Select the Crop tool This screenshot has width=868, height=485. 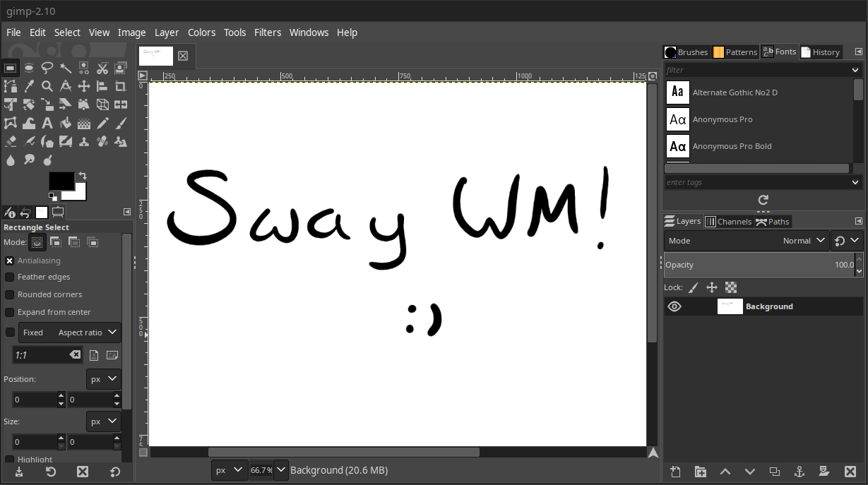pos(121,86)
